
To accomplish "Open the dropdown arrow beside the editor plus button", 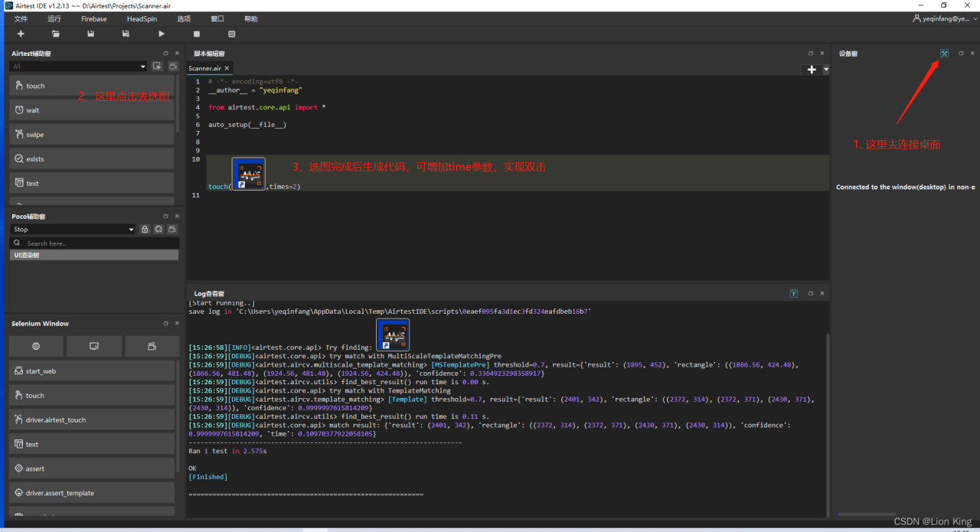I will pos(826,69).
